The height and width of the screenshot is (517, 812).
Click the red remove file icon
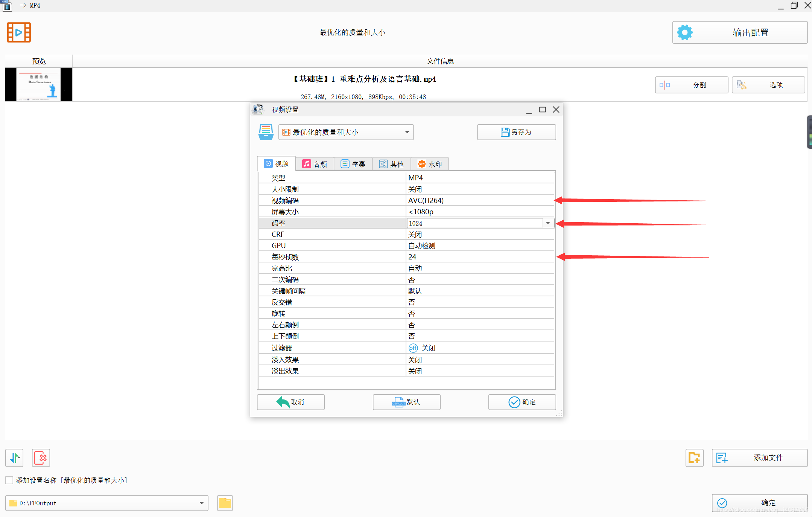[41, 458]
